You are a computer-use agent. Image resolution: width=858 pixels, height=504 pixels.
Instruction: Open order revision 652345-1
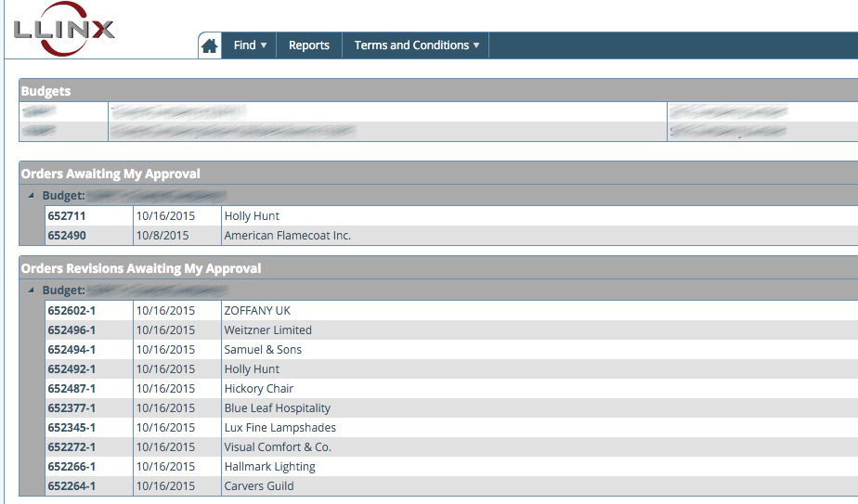click(x=71, y=428)
